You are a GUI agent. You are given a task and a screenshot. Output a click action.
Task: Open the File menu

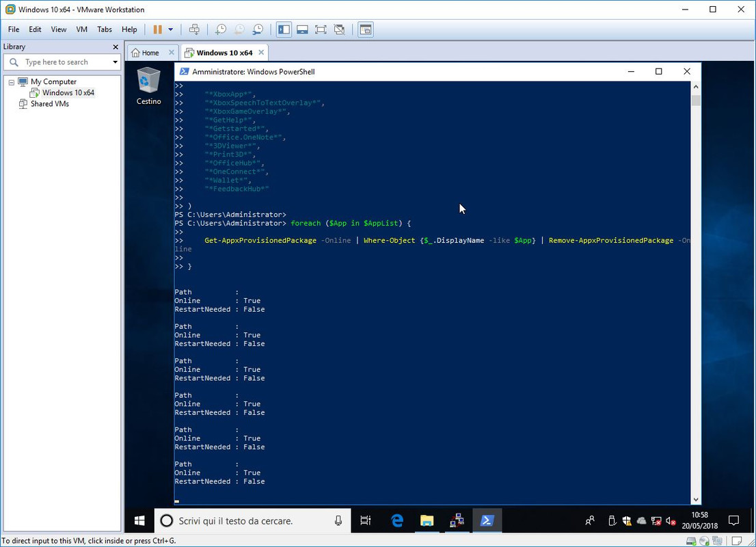pos(14,29)
